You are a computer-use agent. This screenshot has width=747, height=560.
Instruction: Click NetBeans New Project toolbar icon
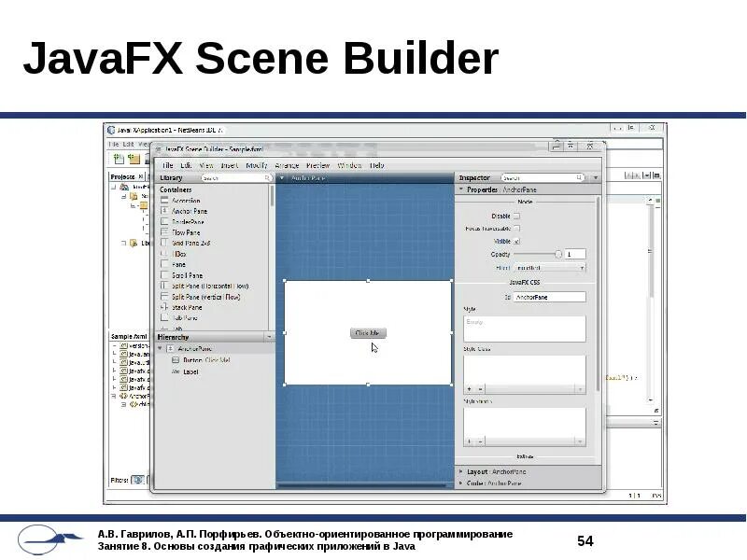134,159
